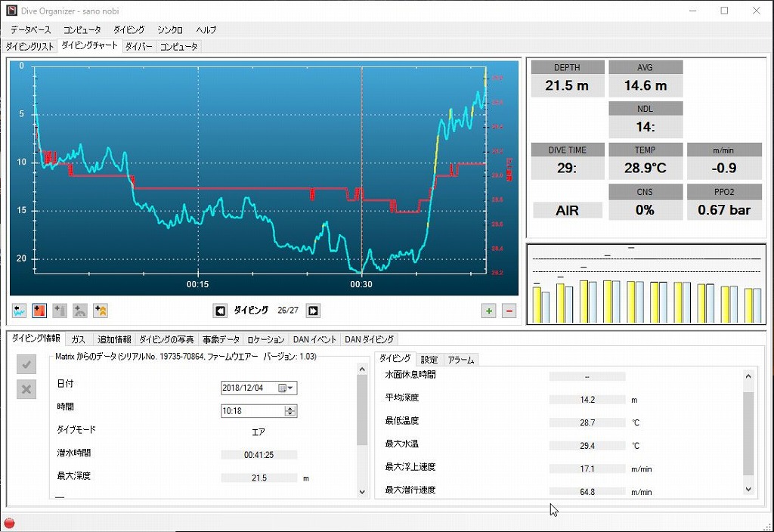
Task: Select the ガス tab
Action: [x=78, y=340]
